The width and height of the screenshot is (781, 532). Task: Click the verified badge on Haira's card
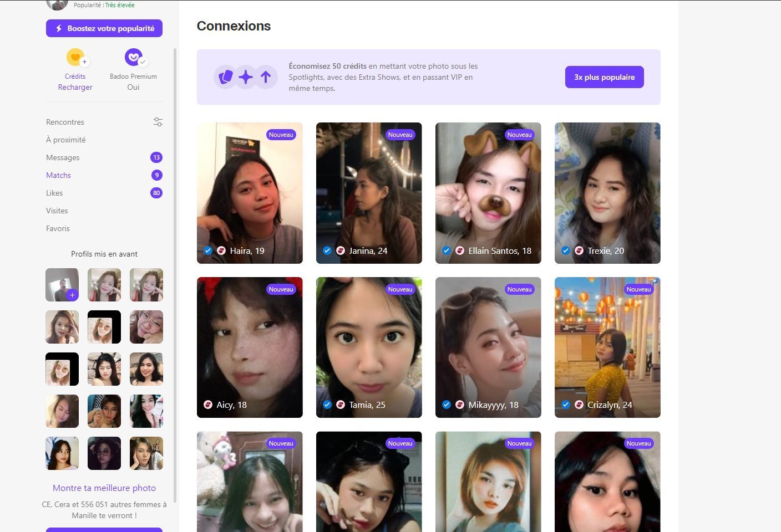[208, 250]
